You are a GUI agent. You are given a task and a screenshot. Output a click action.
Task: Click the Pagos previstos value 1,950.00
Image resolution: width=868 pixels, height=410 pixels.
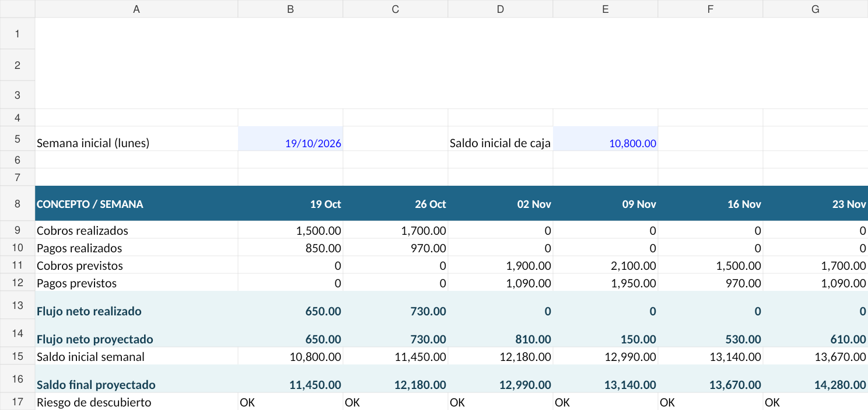coord(605,282)
